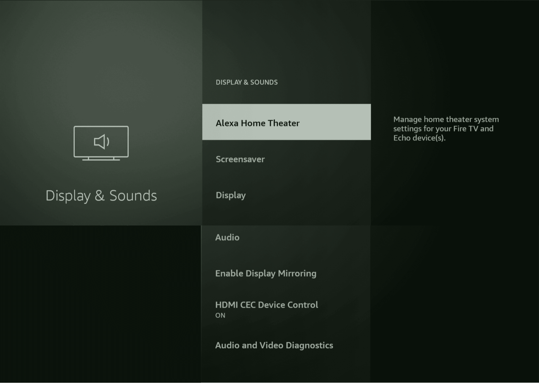
Task: Click 'settings for your Fire TV and' line
Action: point(443,129)
